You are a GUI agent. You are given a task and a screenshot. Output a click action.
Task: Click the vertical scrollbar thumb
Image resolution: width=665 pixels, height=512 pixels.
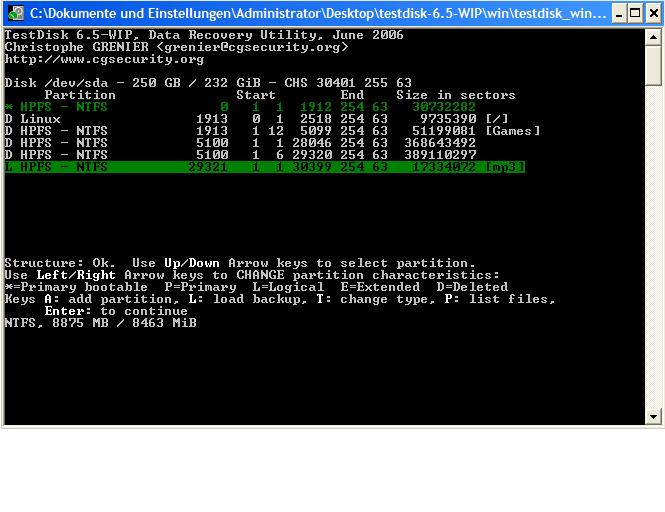[x=653, y=65]
